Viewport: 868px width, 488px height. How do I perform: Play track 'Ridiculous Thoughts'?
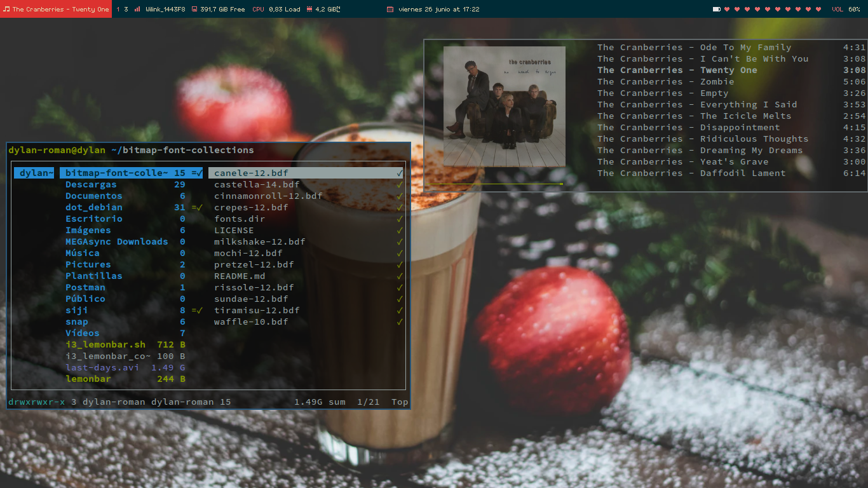731,139
